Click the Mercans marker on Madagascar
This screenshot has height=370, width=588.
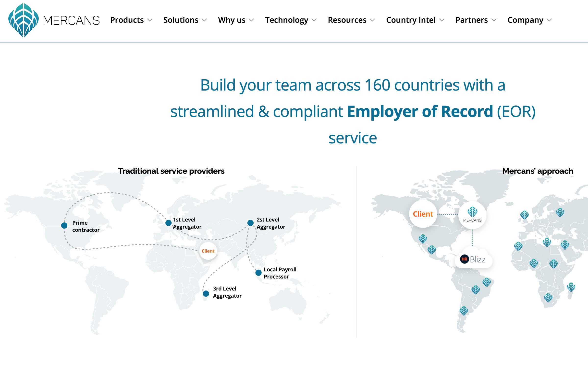pos(571,287)
